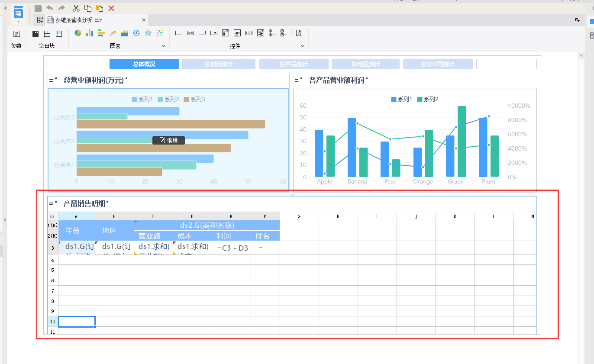Click the 排名 header cell
The image size is (594, 364).
click(265, 236)
